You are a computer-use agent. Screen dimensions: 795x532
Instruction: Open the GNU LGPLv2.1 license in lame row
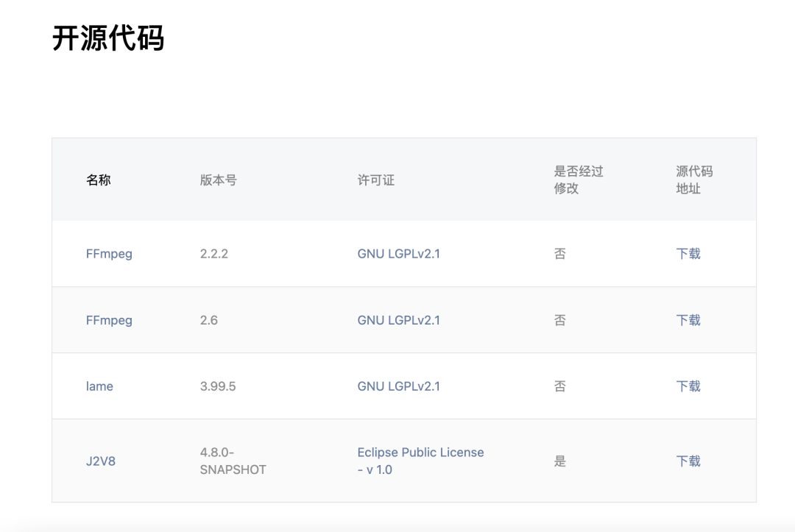coord(398,386)
